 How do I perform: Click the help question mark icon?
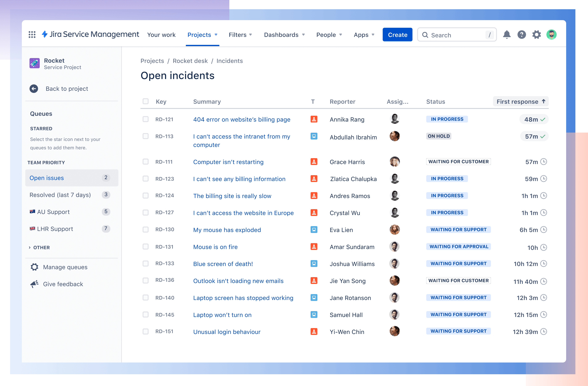[521, 34]
